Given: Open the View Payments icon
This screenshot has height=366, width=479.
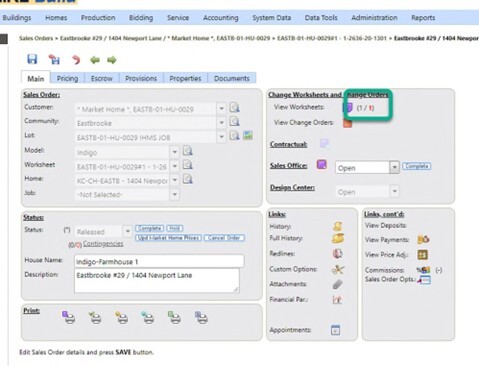Looking at the screenshot, I should pos(423,239).
